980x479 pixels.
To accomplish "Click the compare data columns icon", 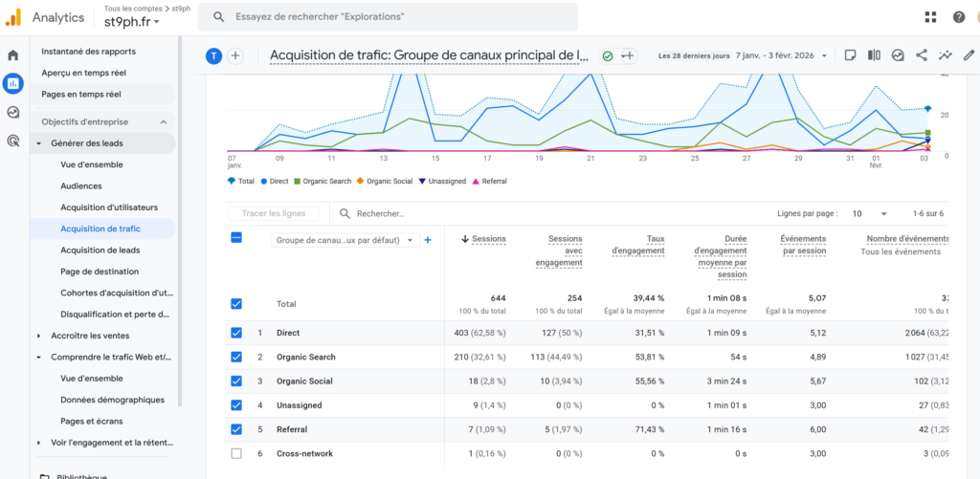I will click(874, 55).
